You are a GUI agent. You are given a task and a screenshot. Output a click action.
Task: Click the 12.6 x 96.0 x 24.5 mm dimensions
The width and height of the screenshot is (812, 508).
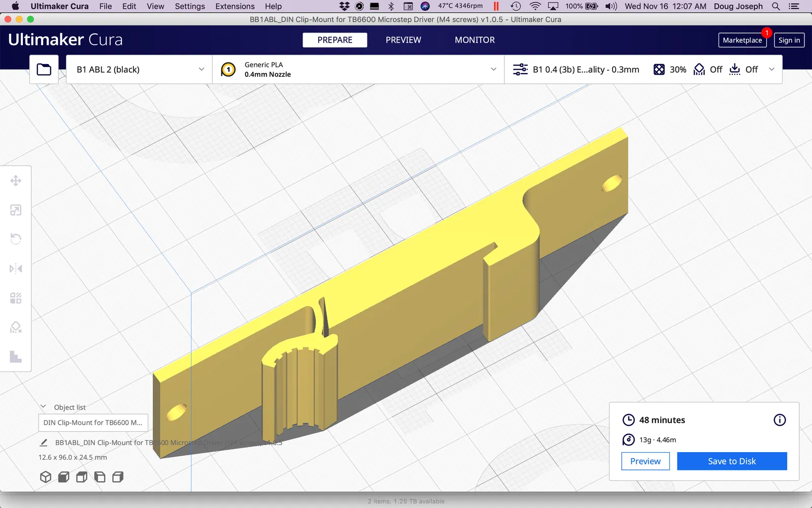pos(73,457)
